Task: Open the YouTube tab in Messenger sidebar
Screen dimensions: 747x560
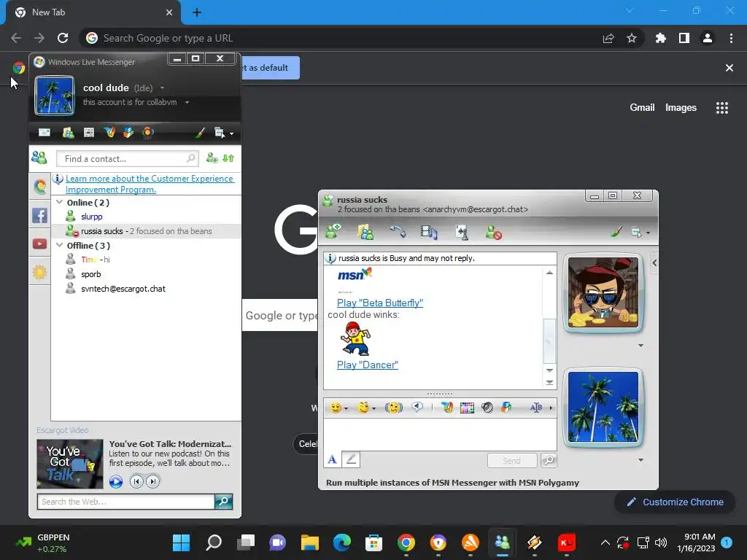Action: 40,244
